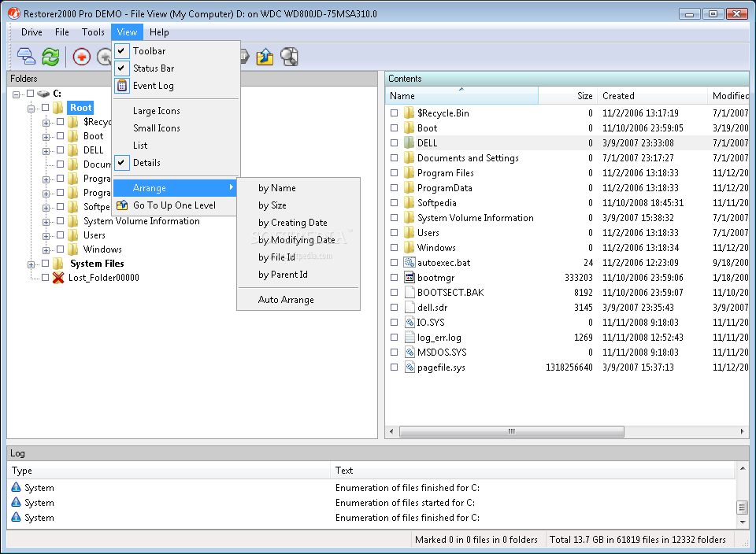Sort by the Size column header
Viewport: 756px width, 554px height.
pyautogui.click(x=568, y=96)
